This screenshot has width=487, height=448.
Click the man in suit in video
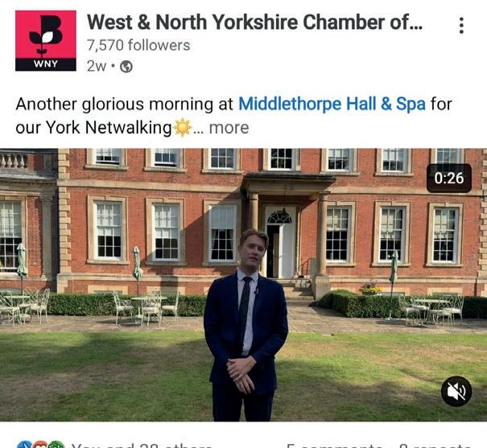246,325
